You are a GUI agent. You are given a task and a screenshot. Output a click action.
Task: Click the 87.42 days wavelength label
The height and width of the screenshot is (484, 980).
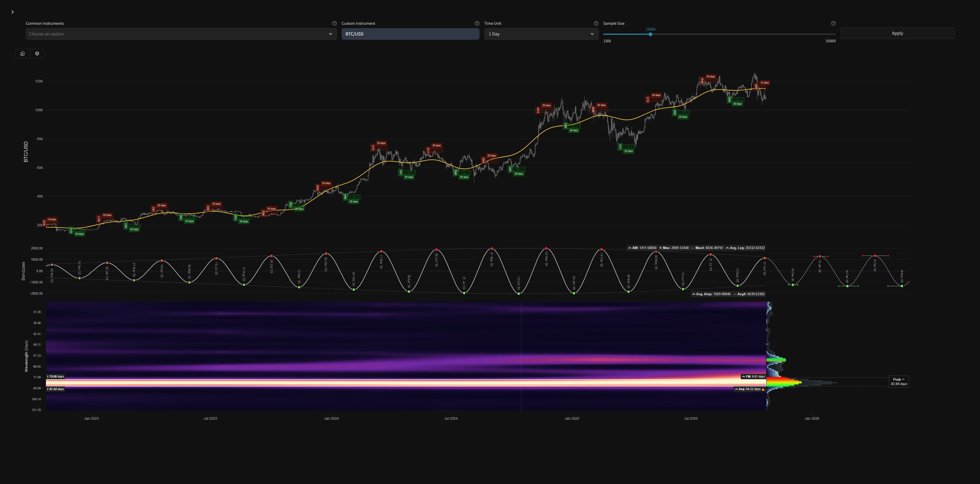56,389
